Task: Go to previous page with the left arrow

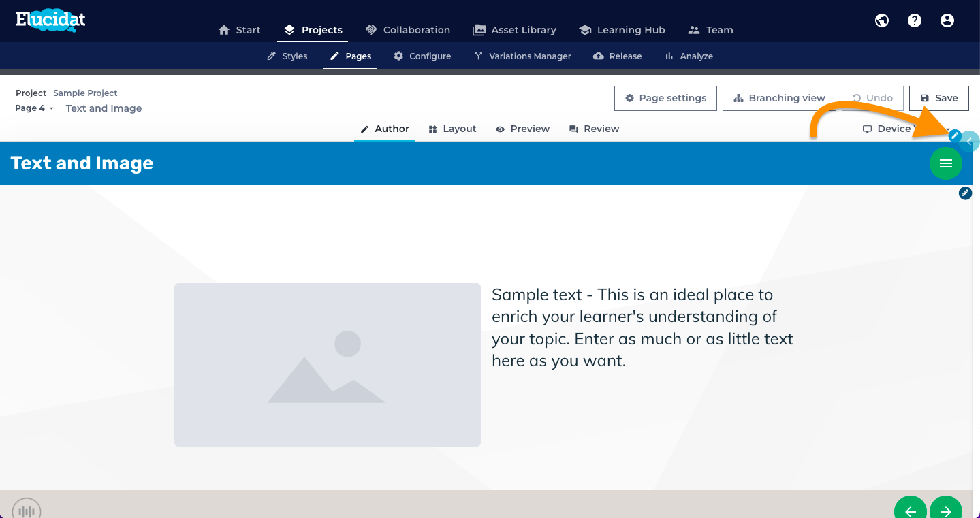Action: (x=911, y=511)
